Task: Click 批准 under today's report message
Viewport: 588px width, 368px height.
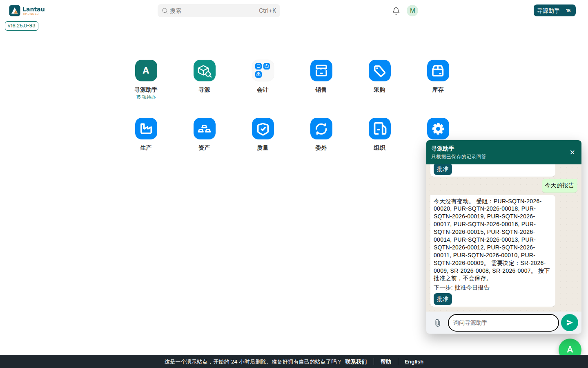Action: 443,299
